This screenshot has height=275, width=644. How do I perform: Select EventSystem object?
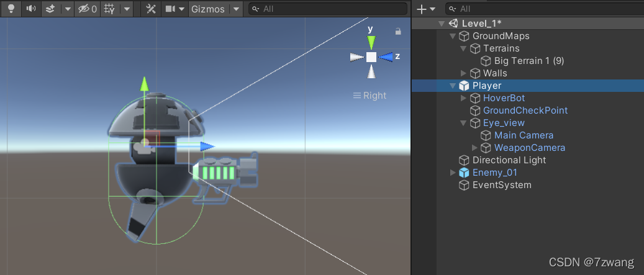pyautogui.click(x=502, y=185)
